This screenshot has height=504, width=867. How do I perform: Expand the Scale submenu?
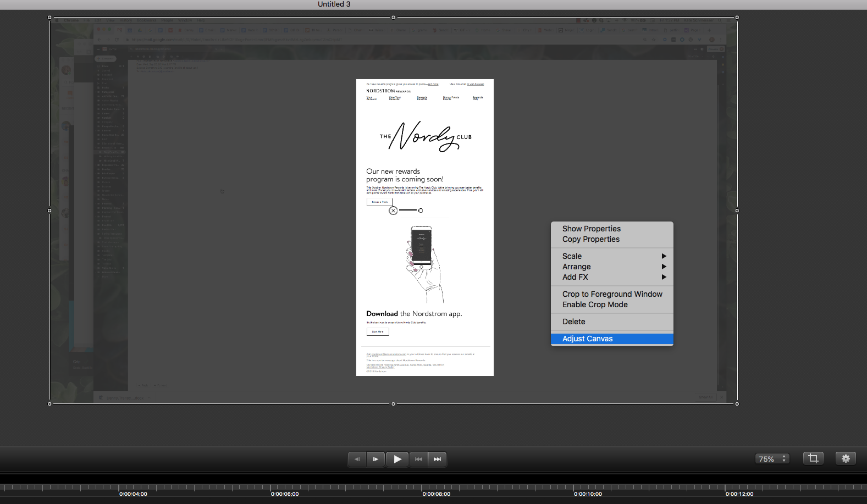click(612, 256)
